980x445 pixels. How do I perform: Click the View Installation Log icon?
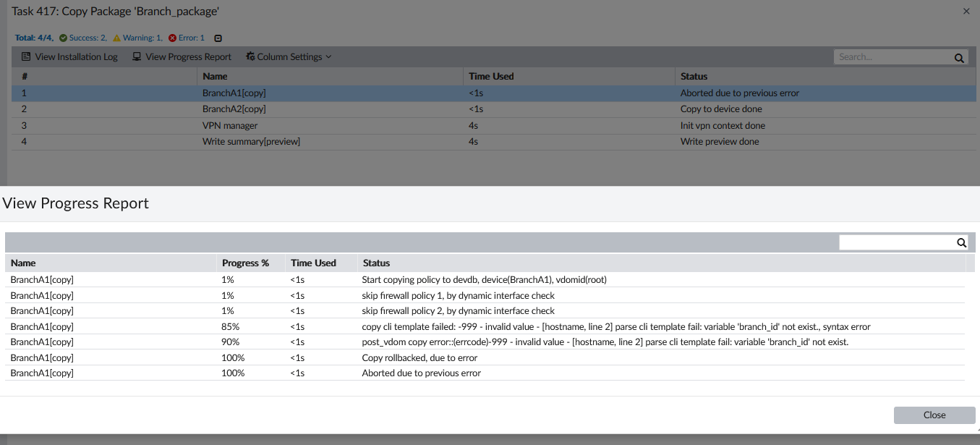pyautogui.click(x=26, y=56)
